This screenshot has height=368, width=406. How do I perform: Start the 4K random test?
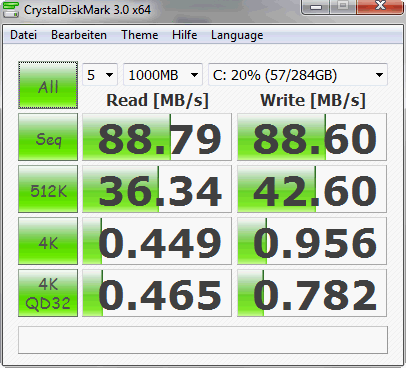pyautogui.click(x=48, y=241)
